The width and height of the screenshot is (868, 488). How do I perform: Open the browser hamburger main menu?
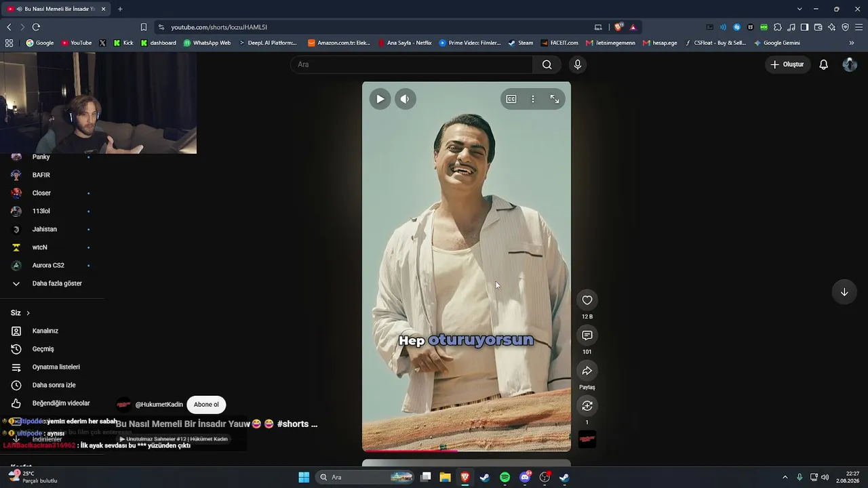point(859,27)
